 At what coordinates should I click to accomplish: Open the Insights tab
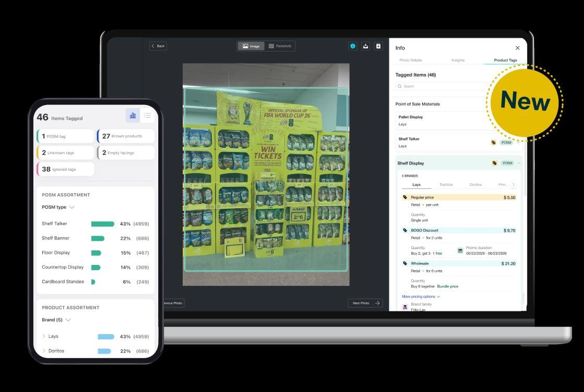coord(458,60)
